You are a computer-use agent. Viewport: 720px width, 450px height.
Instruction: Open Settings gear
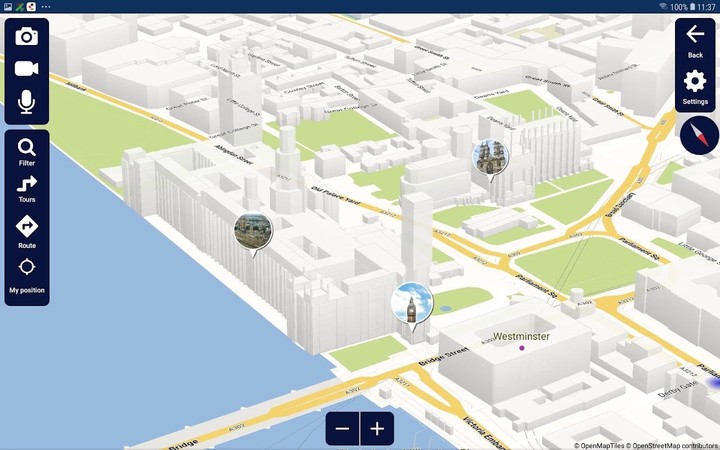[695, 87]
